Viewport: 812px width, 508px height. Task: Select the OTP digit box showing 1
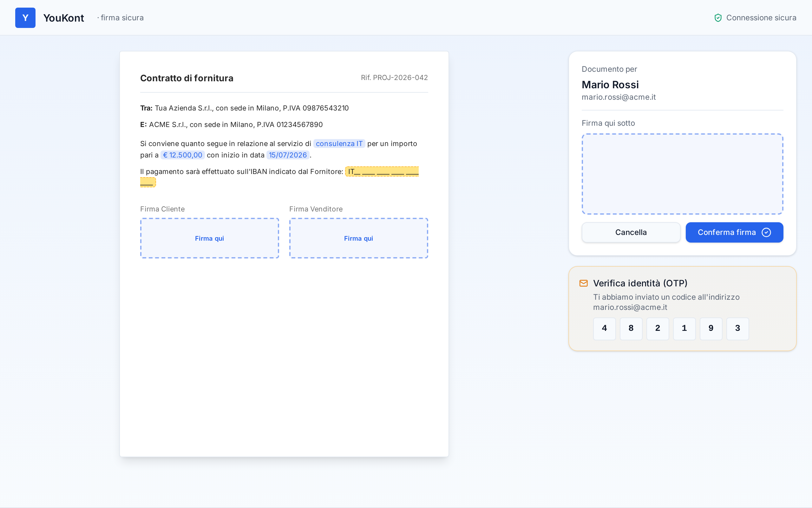684,329
